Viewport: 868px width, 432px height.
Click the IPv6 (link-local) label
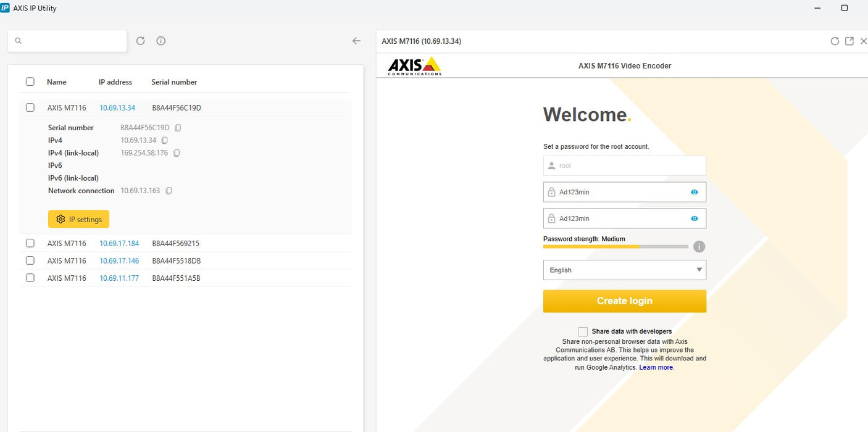pos(73,178)
